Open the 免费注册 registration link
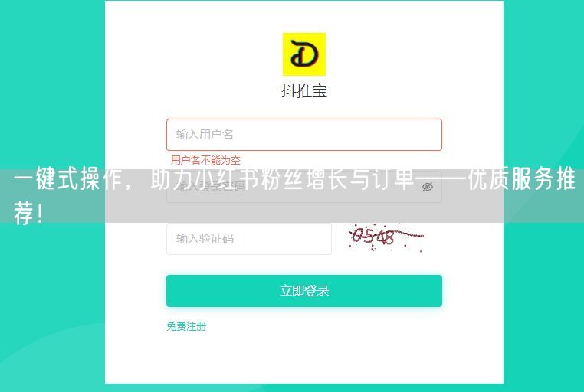This screenshot has width=584, height=392. [186, 326]
